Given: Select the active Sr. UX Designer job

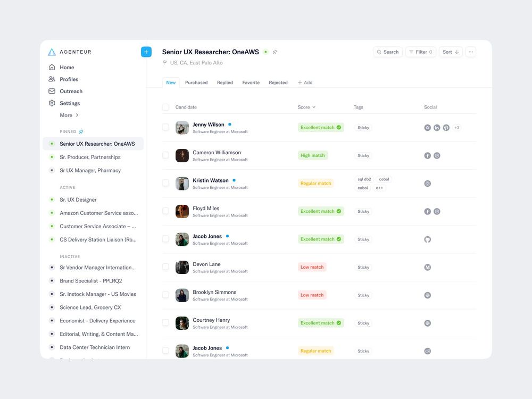Looking at the screenshot, I should 93,199.
